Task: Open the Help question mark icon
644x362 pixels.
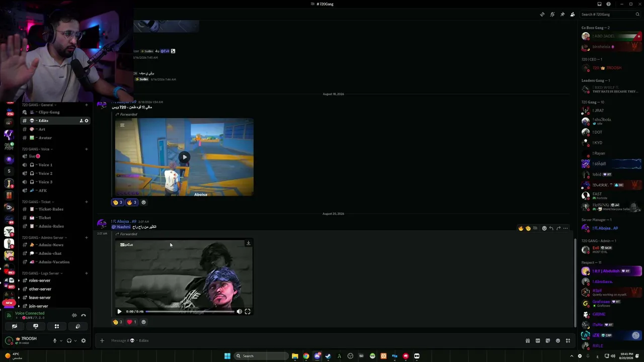Action: point(608,4)
